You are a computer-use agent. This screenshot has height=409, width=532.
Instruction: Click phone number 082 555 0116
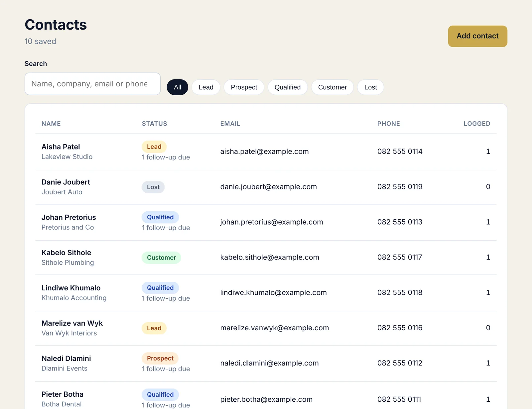[400, 328]
